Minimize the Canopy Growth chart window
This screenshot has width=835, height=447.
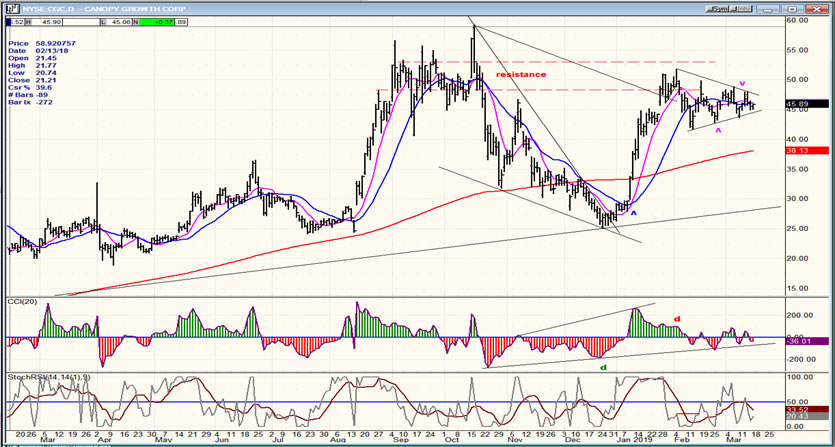pos(767,9)
